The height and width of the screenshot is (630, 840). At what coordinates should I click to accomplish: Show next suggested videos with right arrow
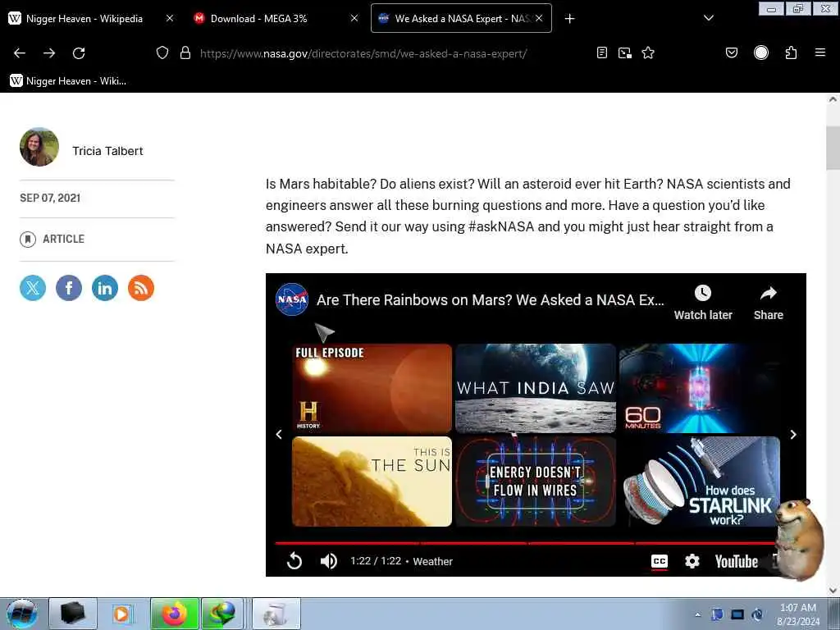(793, 435)
